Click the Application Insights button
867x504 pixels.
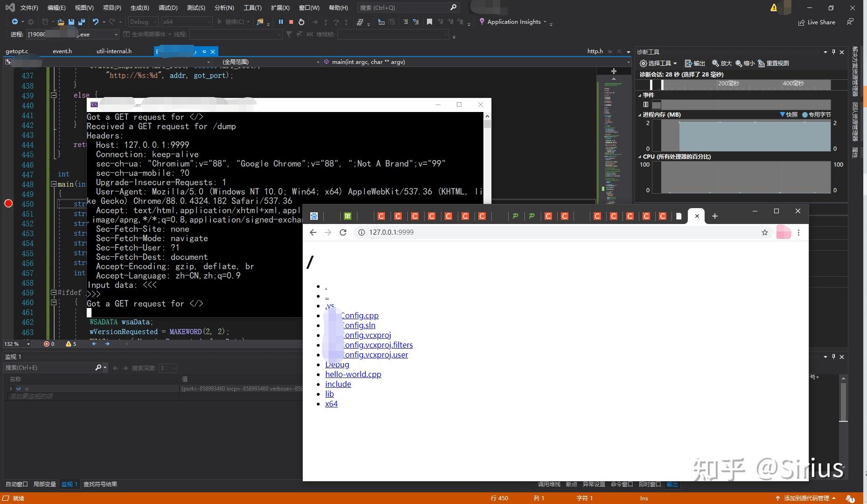(x=510, y=22)
